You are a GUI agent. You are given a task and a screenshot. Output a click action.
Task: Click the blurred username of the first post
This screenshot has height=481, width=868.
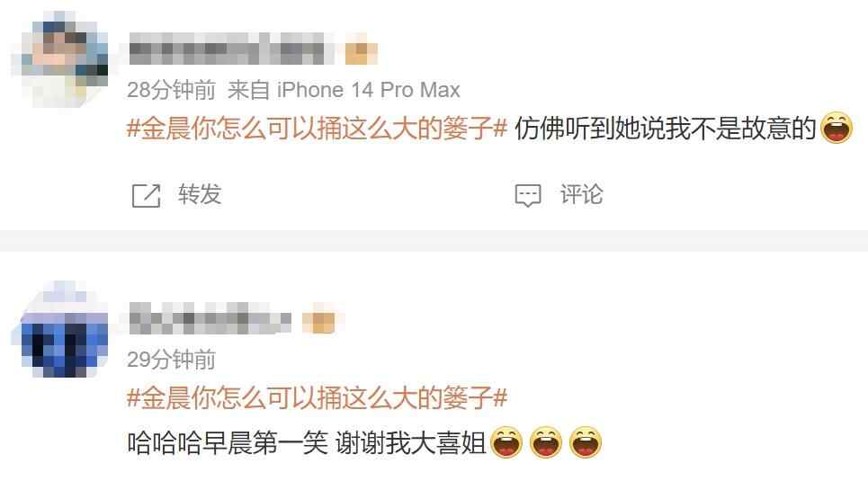[x=230, y=49]
